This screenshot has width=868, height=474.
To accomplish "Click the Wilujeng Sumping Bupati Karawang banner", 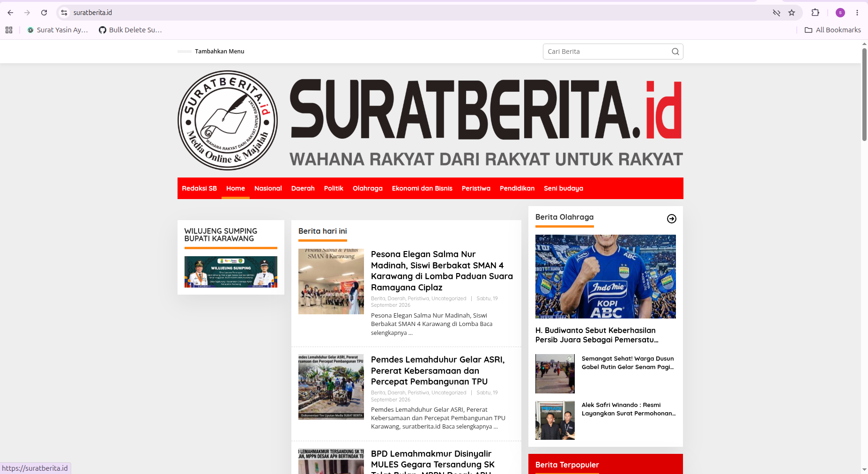I will point(231,272).
